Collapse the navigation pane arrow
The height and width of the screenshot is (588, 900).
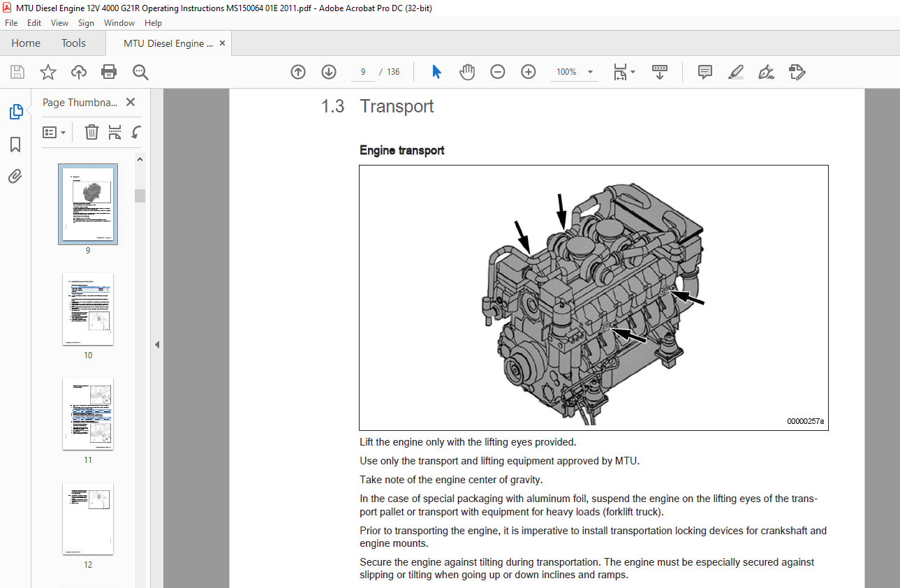point(157,344)
